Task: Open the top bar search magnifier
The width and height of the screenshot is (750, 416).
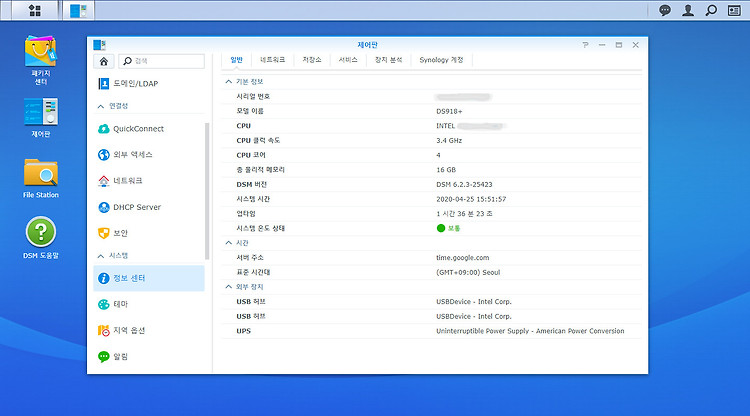Action: pos(711,11)
